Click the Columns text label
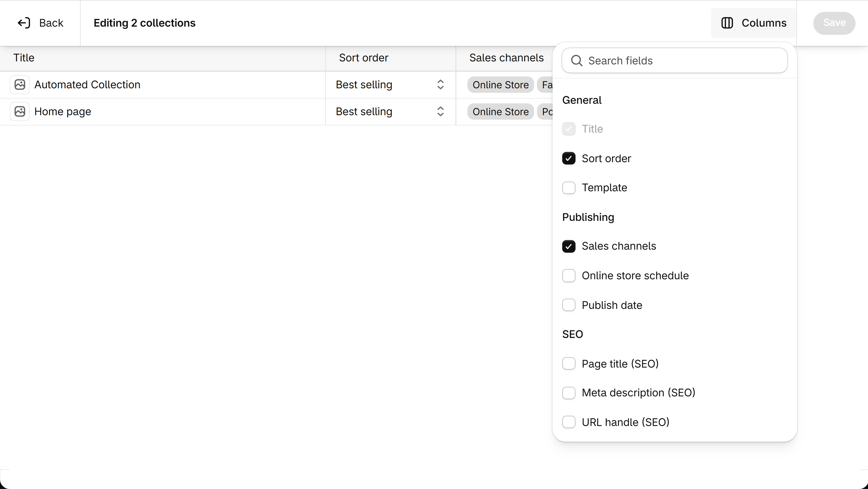868x489 pixels. pos(764,23)
